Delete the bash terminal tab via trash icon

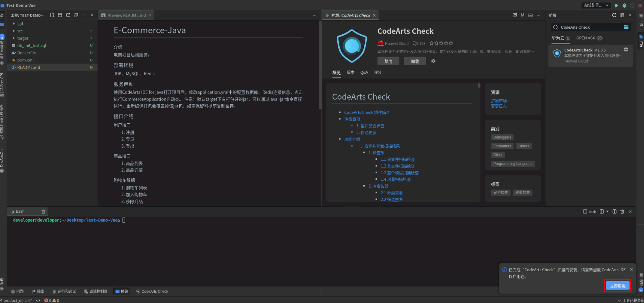(x=43, y=211)
